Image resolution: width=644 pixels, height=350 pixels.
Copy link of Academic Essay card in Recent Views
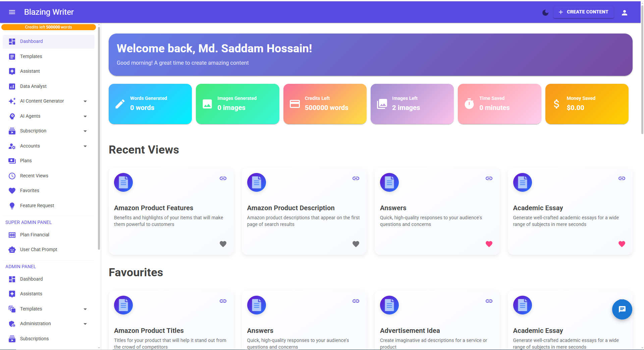(622, 178)
